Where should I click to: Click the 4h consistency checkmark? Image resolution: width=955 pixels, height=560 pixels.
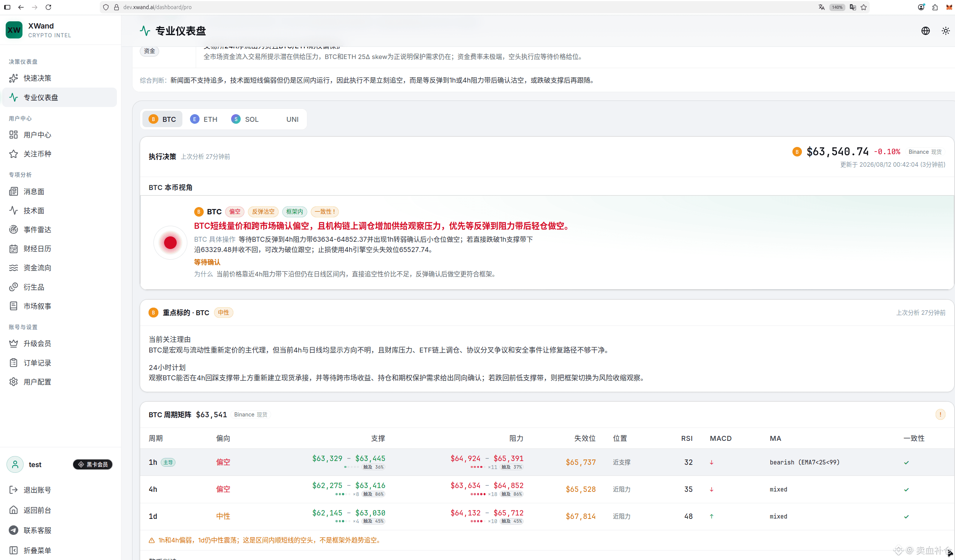click(906, 490)
